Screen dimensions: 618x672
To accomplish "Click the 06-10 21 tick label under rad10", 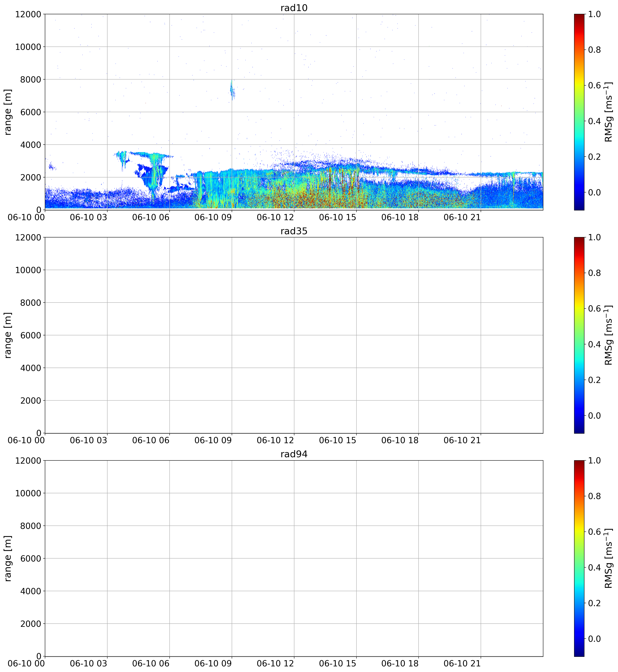I will [x=462, y=217].
